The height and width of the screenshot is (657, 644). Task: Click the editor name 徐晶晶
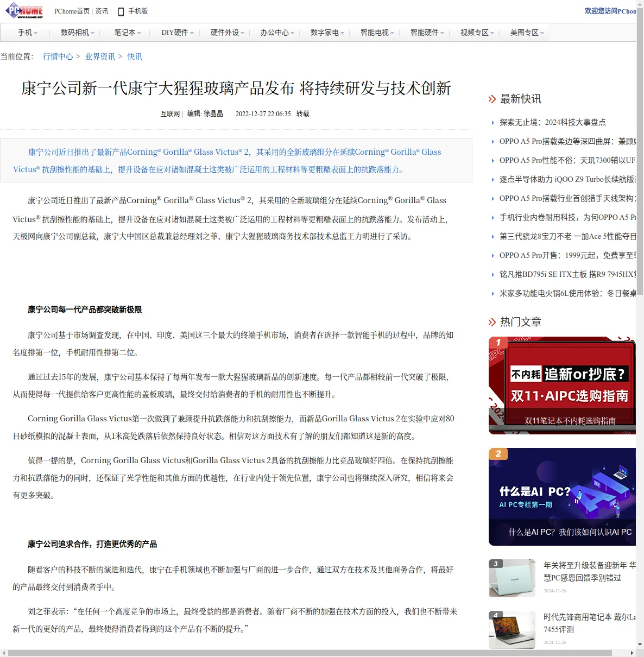coord(213,114)
